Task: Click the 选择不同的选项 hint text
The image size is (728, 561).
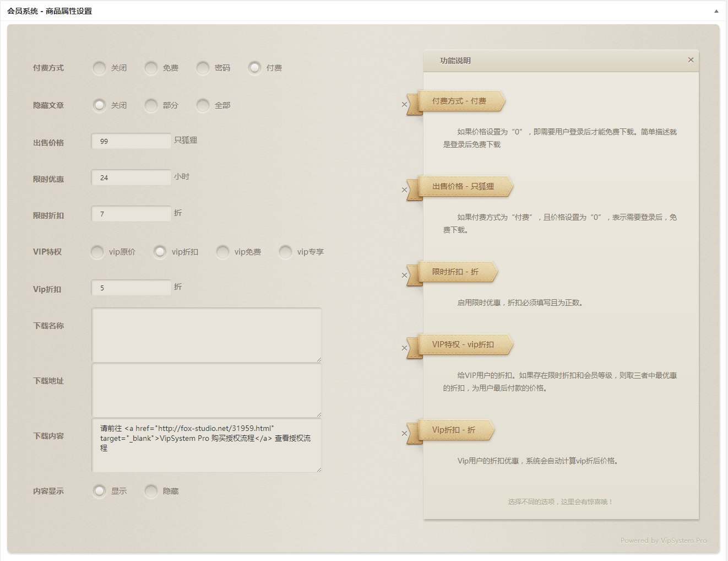Action: pyautogui.click(x=560, y=502)
